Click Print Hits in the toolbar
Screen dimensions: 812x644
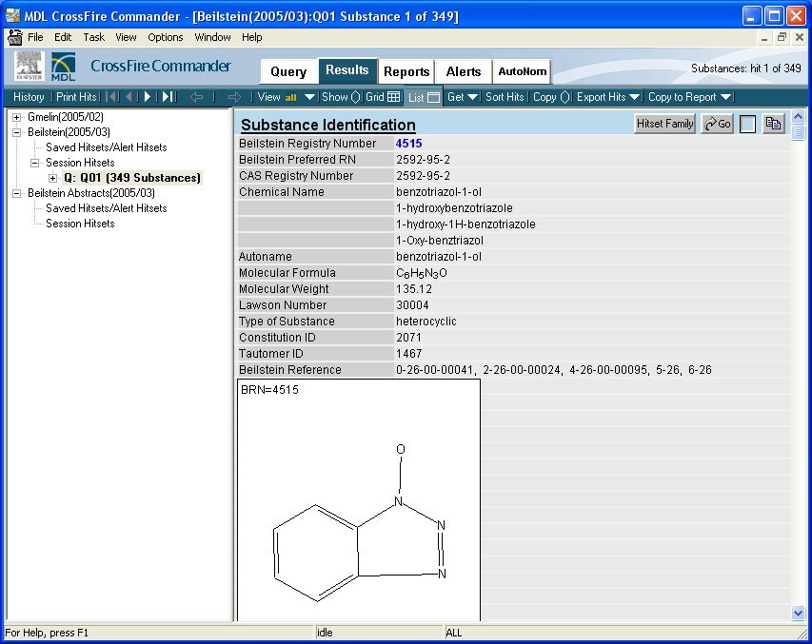[x=76, y=97]
